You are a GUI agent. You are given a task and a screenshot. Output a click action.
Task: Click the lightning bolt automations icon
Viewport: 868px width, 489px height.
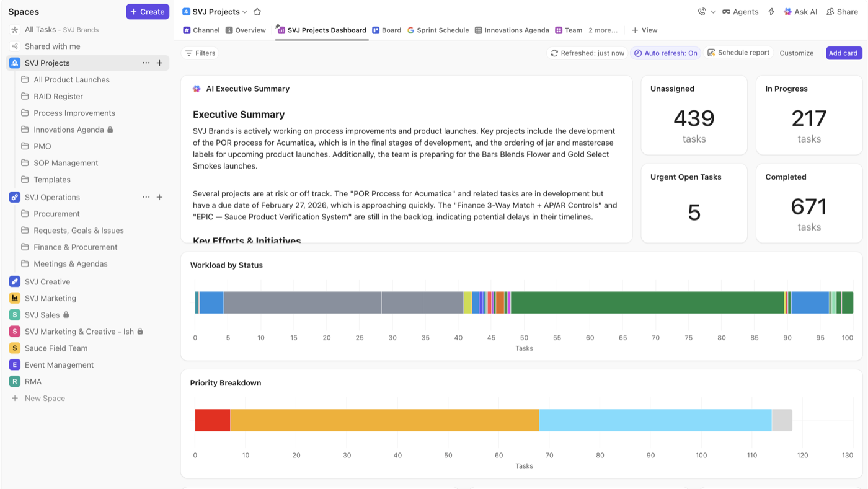(771, 12)
